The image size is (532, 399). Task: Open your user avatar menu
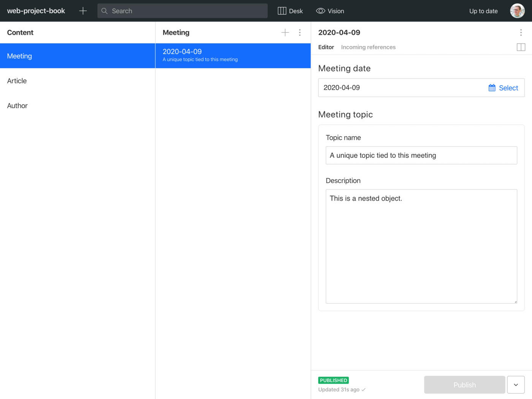517,11
